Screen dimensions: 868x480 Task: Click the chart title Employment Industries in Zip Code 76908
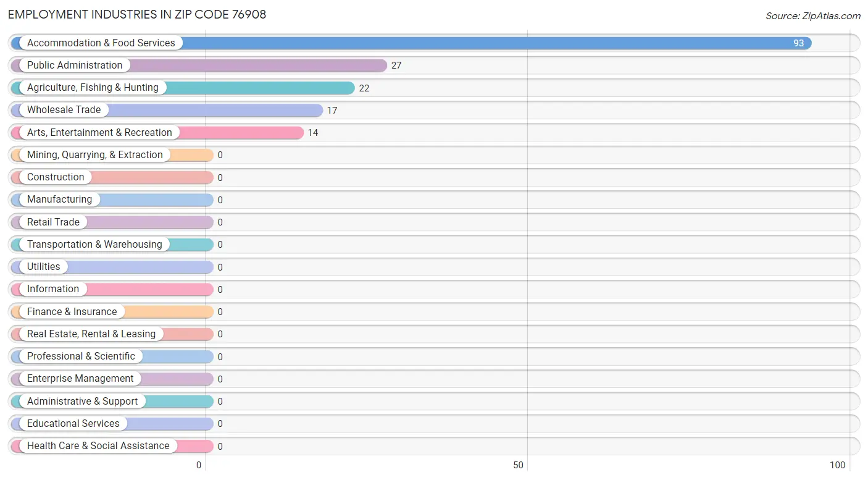[137, 14]
